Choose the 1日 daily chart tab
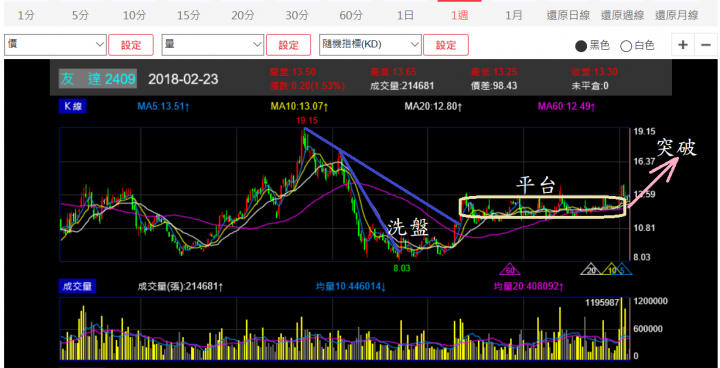Screen dimensions: 720x368 click(405, 15)
